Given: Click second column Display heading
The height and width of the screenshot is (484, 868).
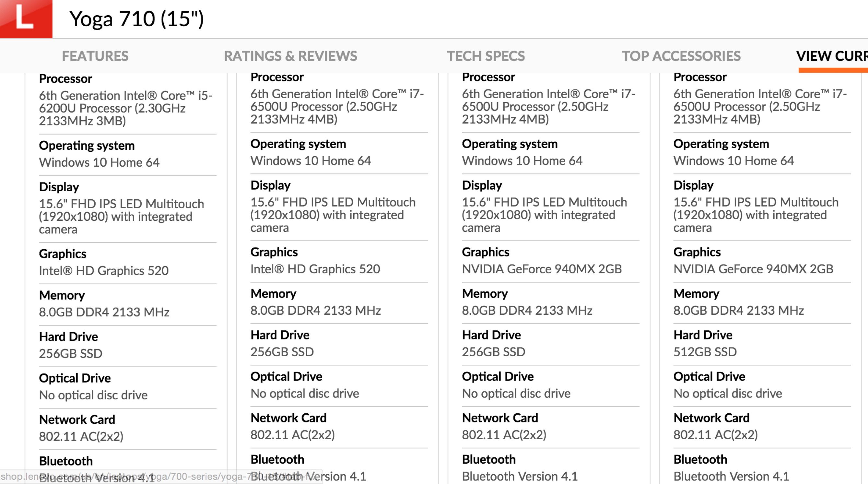Looking at the screenshot, I should tap(270, 185).
